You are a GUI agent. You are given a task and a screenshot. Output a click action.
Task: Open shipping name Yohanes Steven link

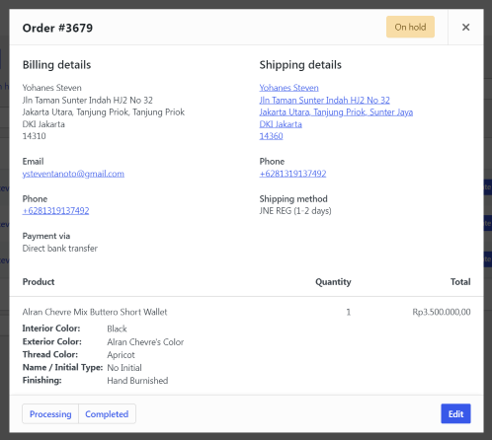(x=289, y=88)
